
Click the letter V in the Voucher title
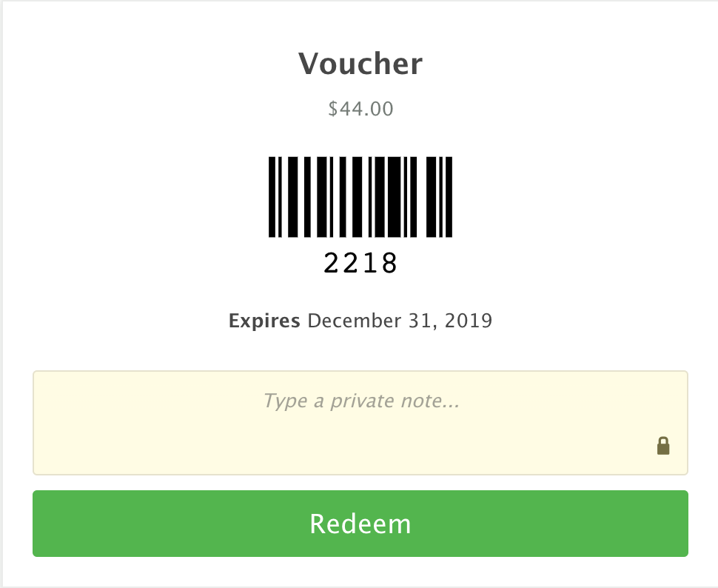coord(308,64)
